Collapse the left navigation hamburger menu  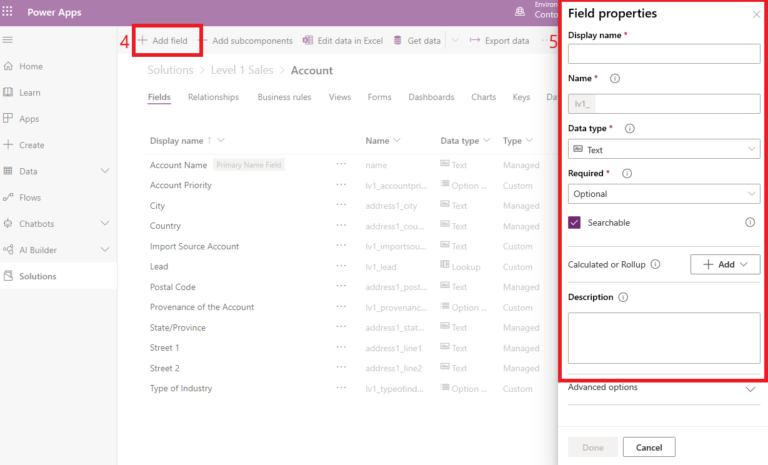point(8,40)
